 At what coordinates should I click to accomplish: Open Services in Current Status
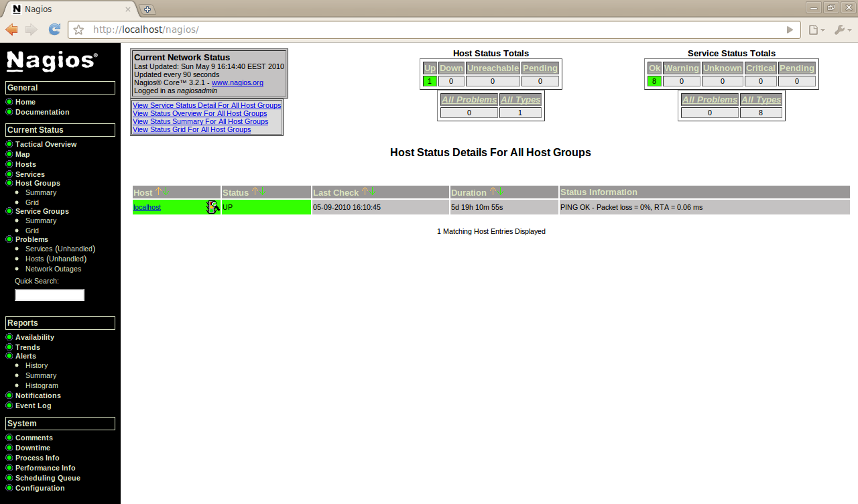[x=30, y=174]
